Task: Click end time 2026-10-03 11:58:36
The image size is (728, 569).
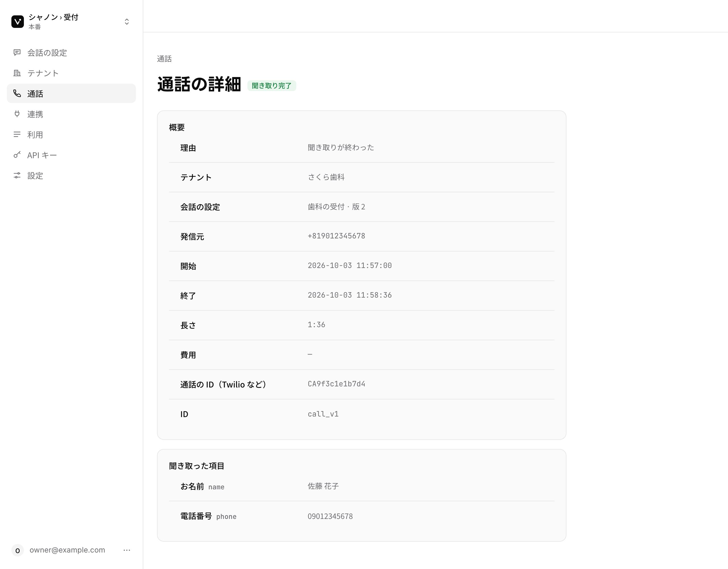Action: pos(350,295)
